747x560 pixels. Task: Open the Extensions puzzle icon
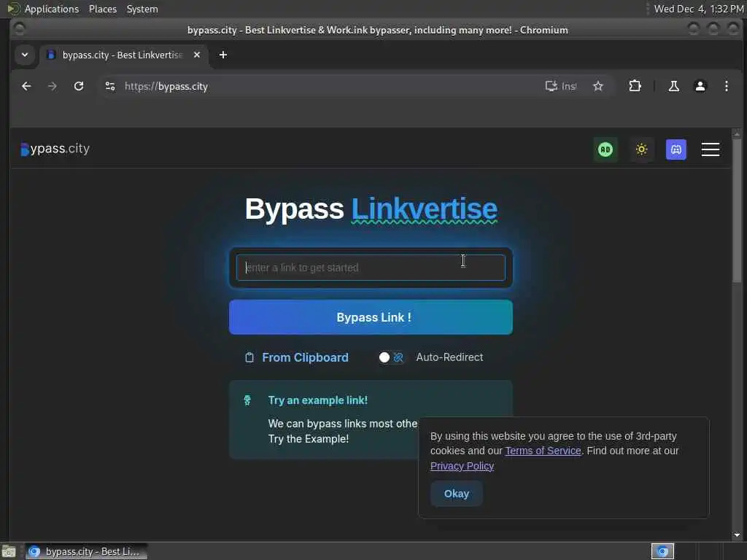pyautogui.click(x=635, y=86)
